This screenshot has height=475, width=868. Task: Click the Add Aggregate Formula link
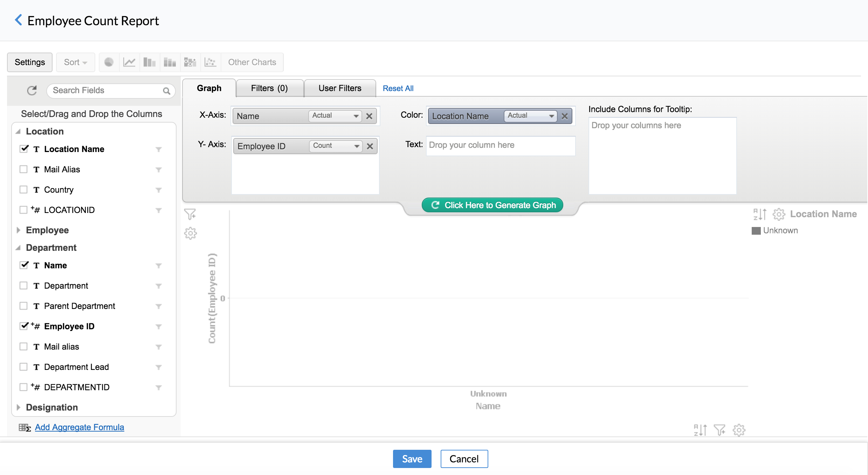(79, 427)
